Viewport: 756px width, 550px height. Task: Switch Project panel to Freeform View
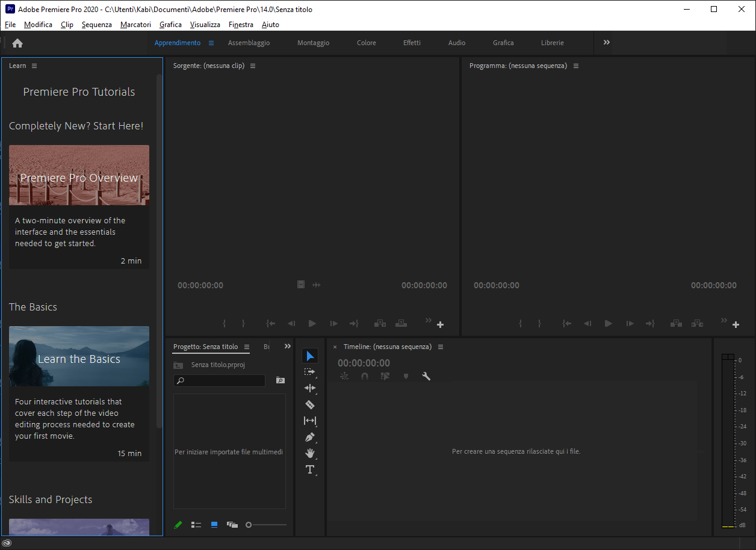(x=232, y=525)
